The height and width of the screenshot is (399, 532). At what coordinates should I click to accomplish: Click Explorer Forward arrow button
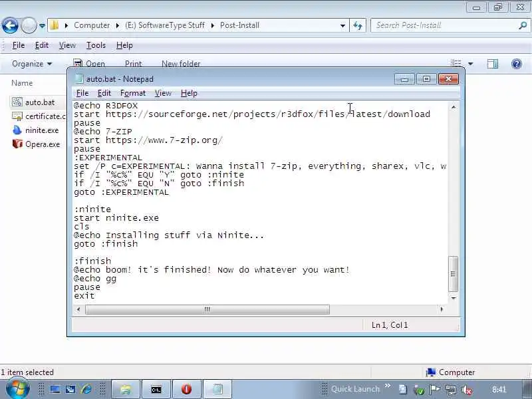(29, 25)
